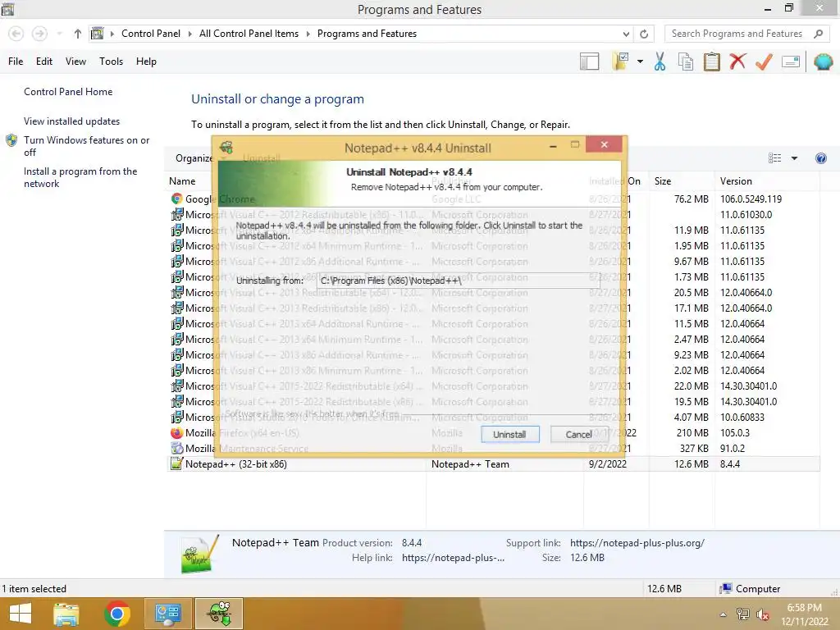Open Install a program from the network
The width and height of the screenshot is (840, 630).
coord(80,177)
